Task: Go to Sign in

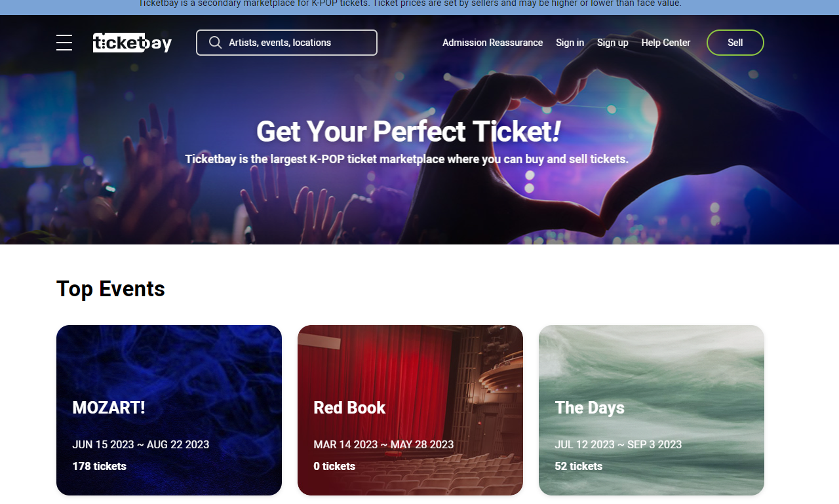Action: (570, 43)
